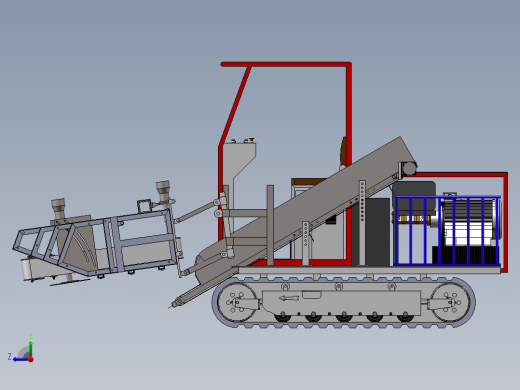Select the arrow marking on the track frame

pyautogui.click(x=289, y=298)
